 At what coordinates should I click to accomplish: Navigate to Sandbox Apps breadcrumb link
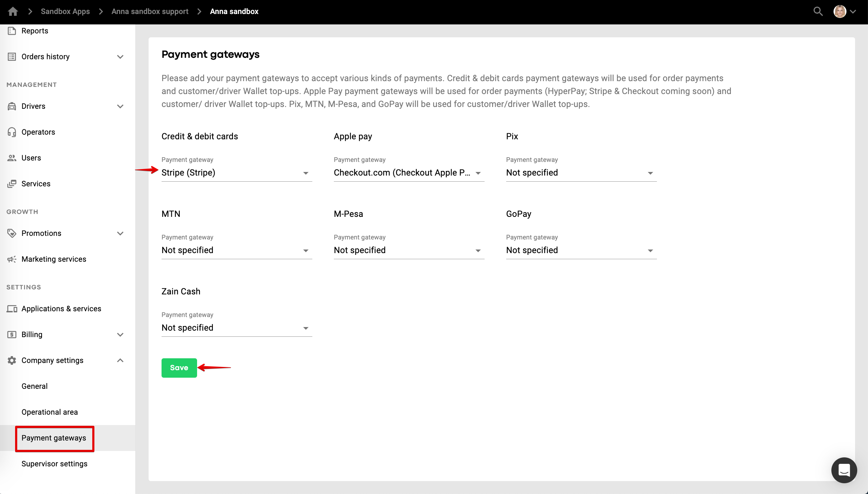tap(65, 11)
